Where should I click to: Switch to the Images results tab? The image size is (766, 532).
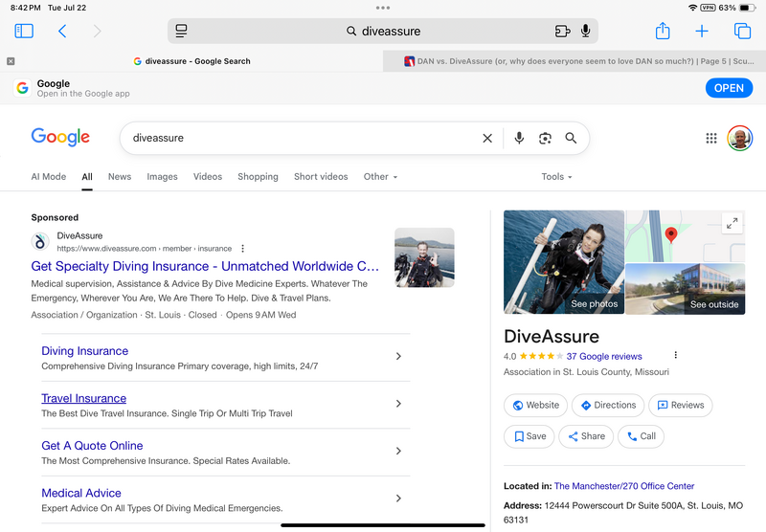point(162,177)
